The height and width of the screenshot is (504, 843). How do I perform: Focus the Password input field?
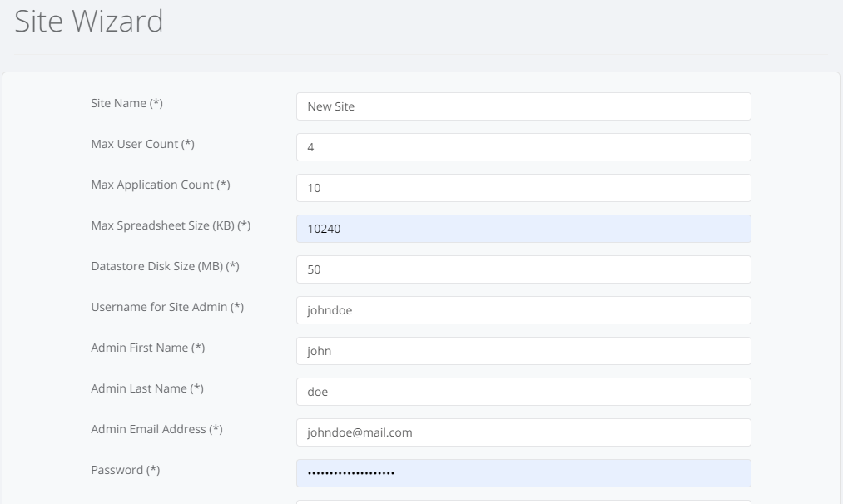(x=523, y=473)
